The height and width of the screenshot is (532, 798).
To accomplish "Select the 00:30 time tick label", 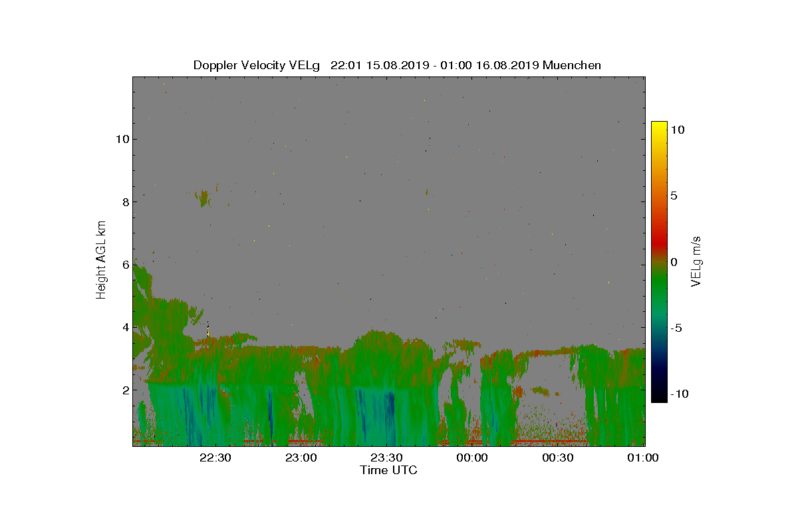I will tap(558, 458).
